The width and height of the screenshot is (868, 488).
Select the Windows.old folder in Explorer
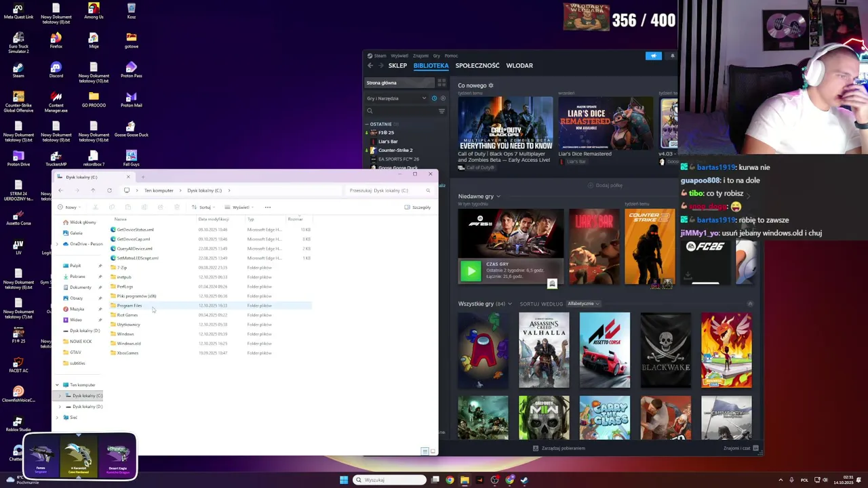(x=210, y=344)
